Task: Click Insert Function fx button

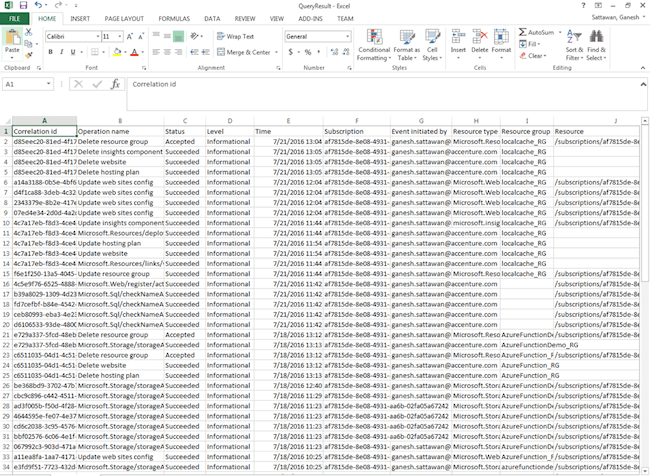Action: point(115,84)
